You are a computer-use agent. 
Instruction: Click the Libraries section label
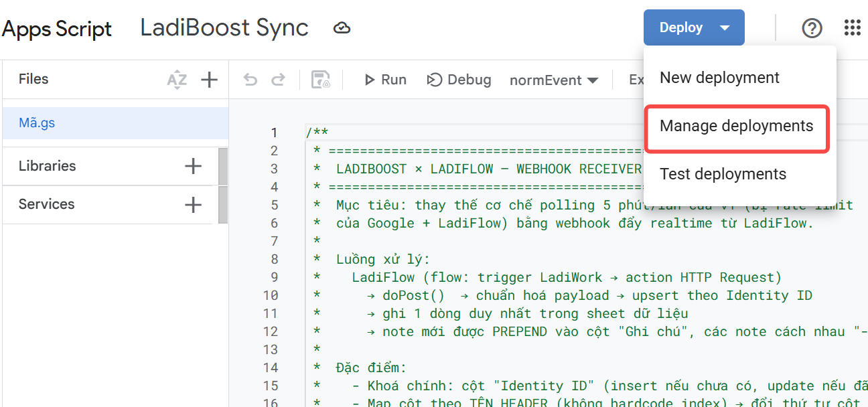click(47, 166)
